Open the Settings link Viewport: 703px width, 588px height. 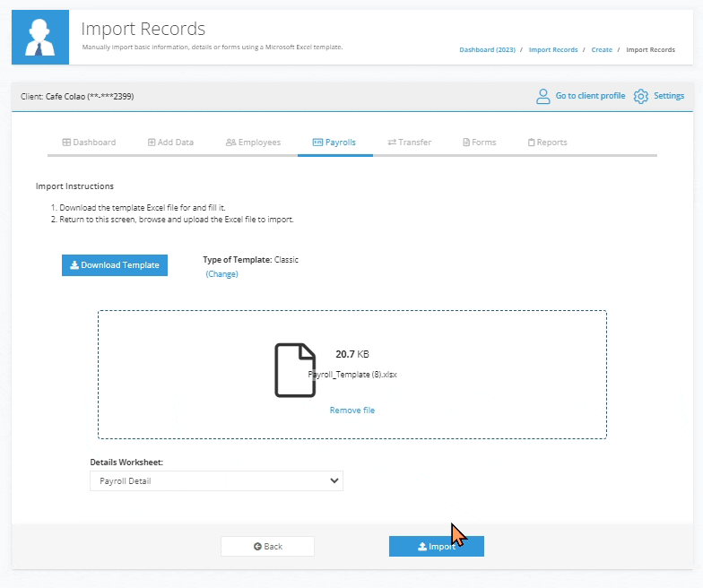point(669,96)
